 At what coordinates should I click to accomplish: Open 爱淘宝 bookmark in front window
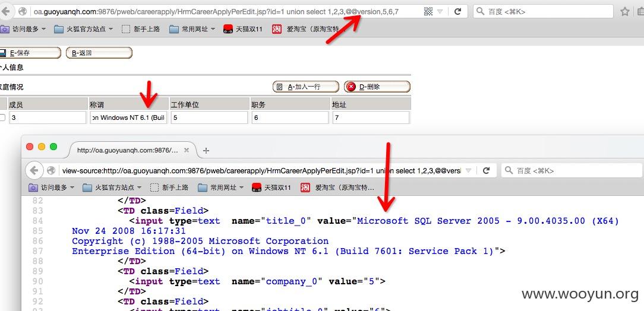click(337, 188)
